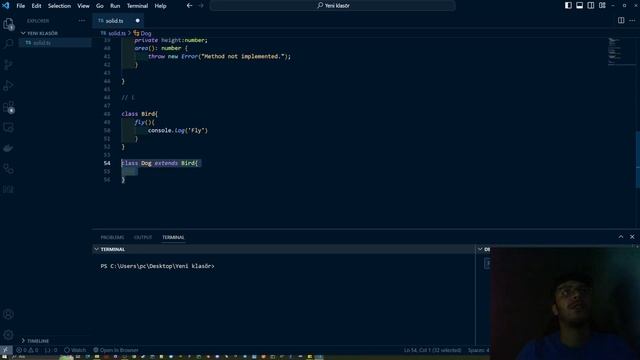
Task: Click errors and warnings count in status bar
Action: click(27, 350)
